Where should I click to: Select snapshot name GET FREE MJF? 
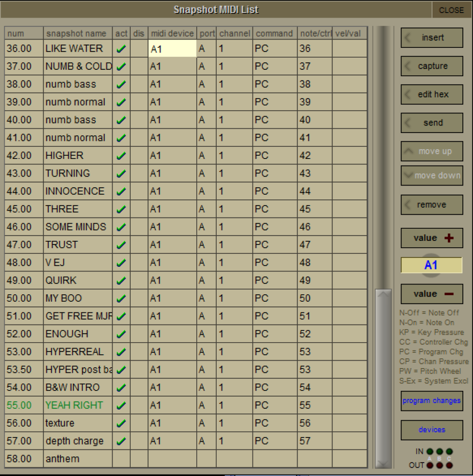pyautogui.click(x=79, y=316)
